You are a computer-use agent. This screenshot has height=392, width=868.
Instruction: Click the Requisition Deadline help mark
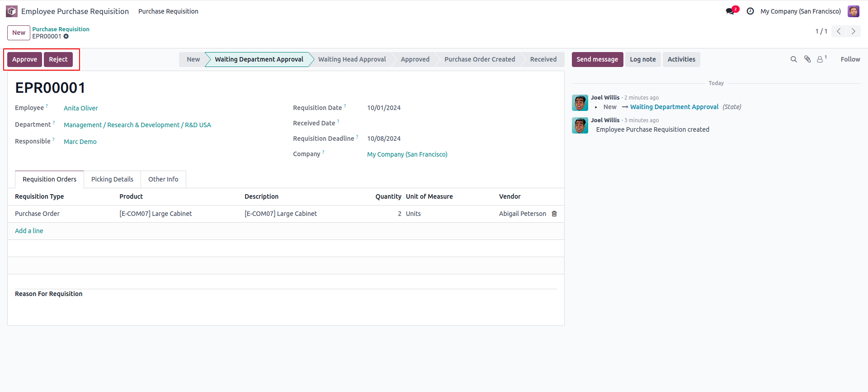pos(357,137)
